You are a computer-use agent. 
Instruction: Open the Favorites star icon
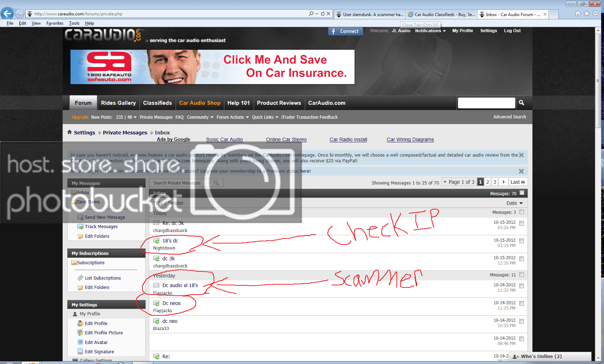pos(586,14)
